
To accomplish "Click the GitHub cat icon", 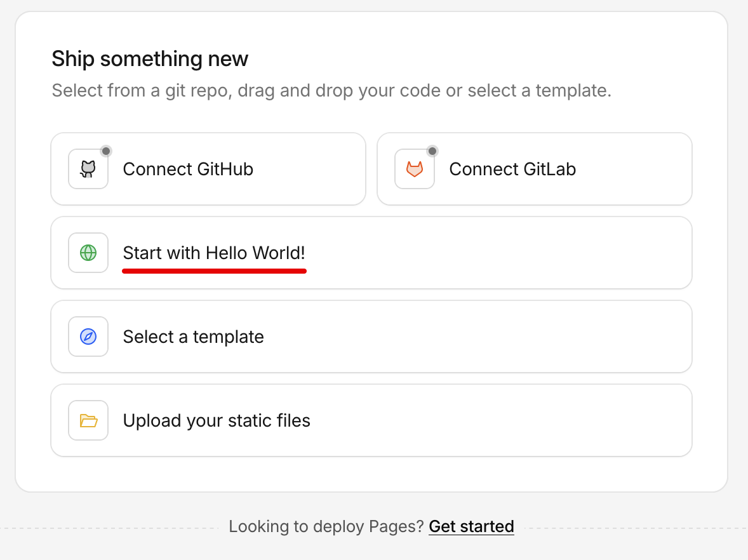I will 88,169.
